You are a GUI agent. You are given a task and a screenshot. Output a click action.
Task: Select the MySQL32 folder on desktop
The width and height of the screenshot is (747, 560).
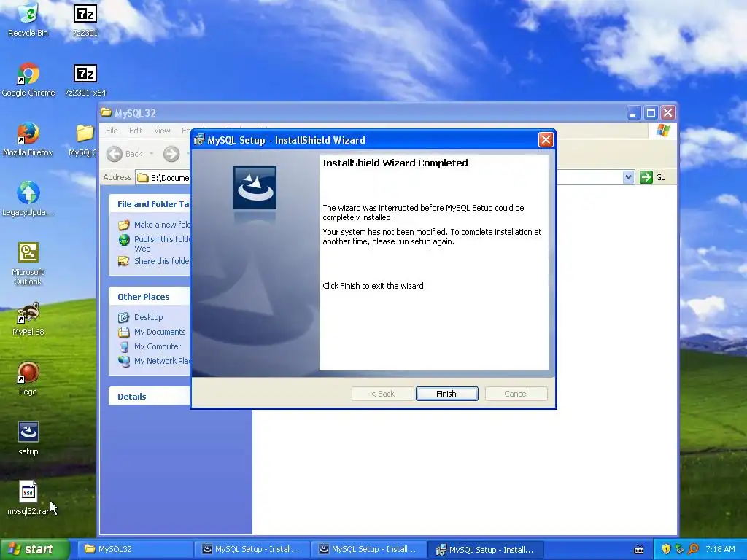85,139
